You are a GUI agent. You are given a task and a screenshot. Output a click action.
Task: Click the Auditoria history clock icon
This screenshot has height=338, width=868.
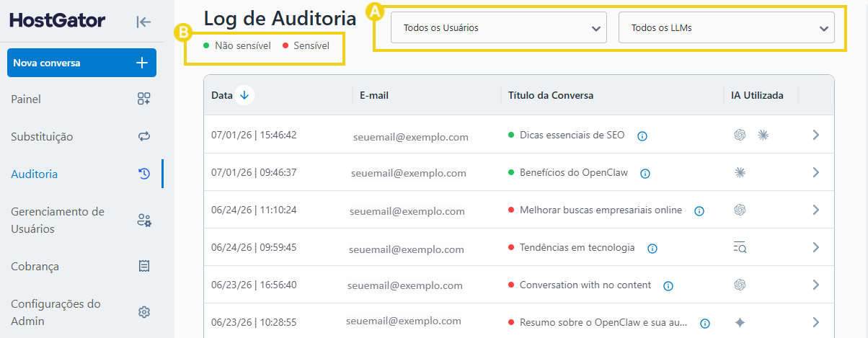143,174
